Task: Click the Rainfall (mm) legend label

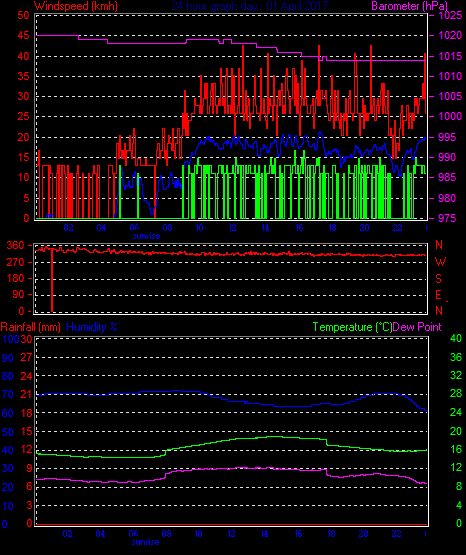Action: [30, 327]
